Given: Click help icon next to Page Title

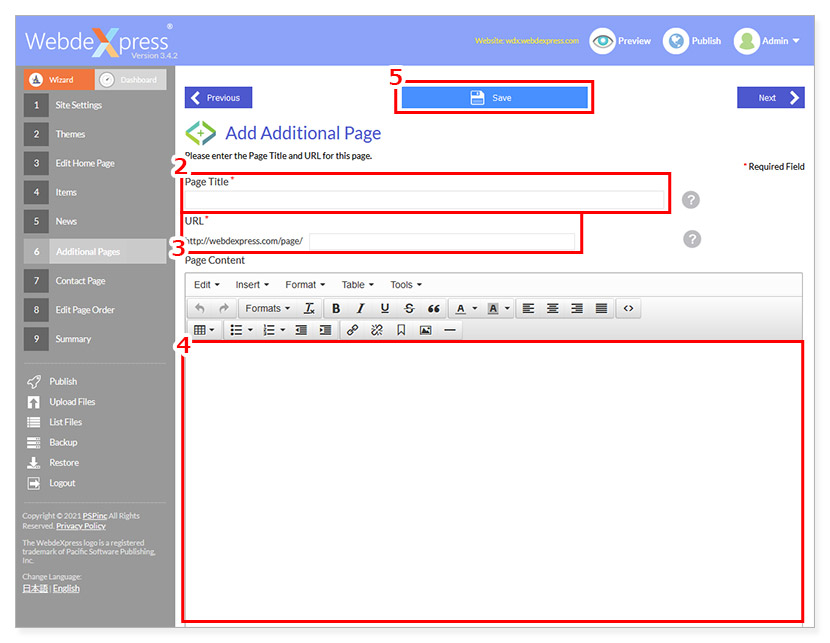Looking at the screenshot, I should pos(691,200).
